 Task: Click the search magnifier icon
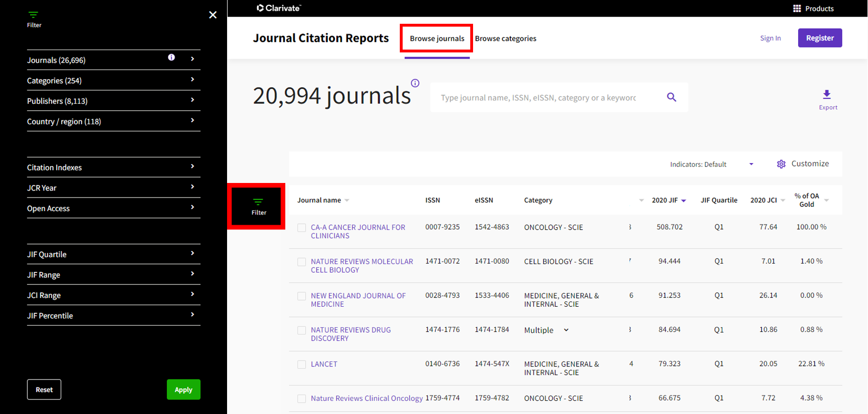click(x=671, y=97)
